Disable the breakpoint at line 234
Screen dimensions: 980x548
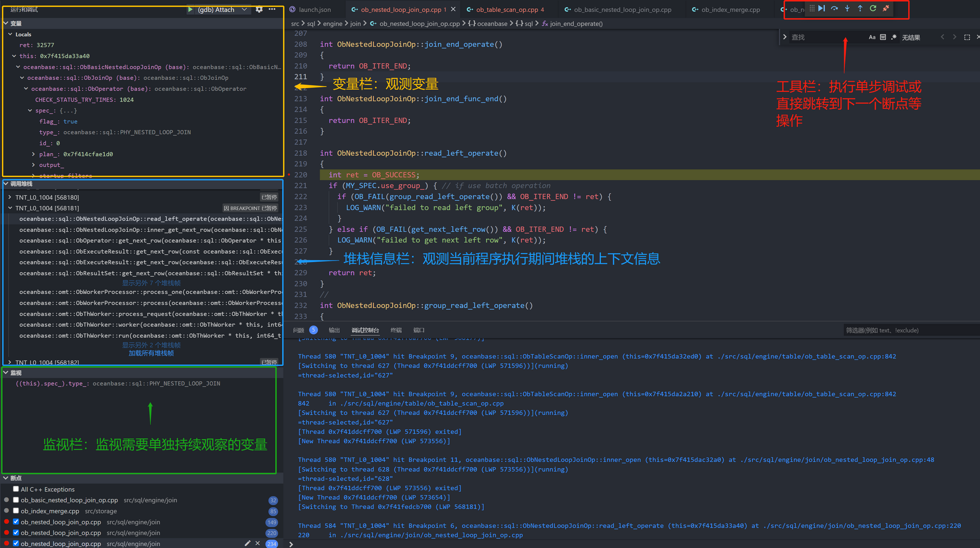[16, 543]
